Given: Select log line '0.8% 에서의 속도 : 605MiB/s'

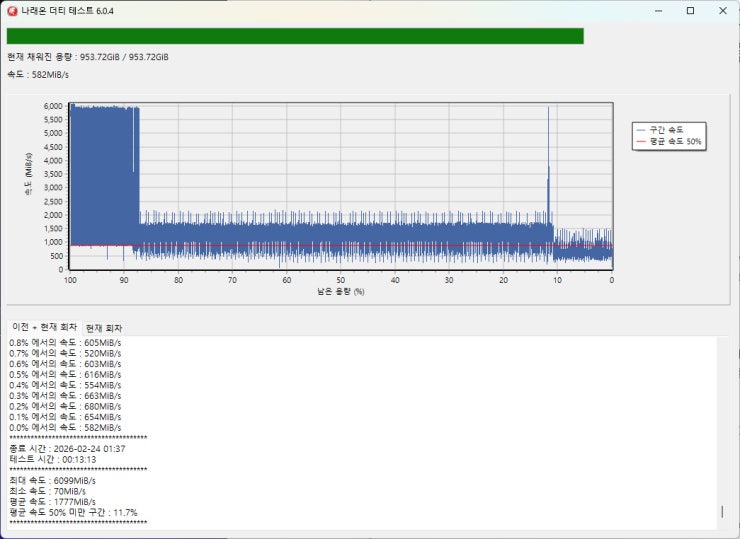Looking at the screenshot, I should pyautogui.click(x=65, y=343).
